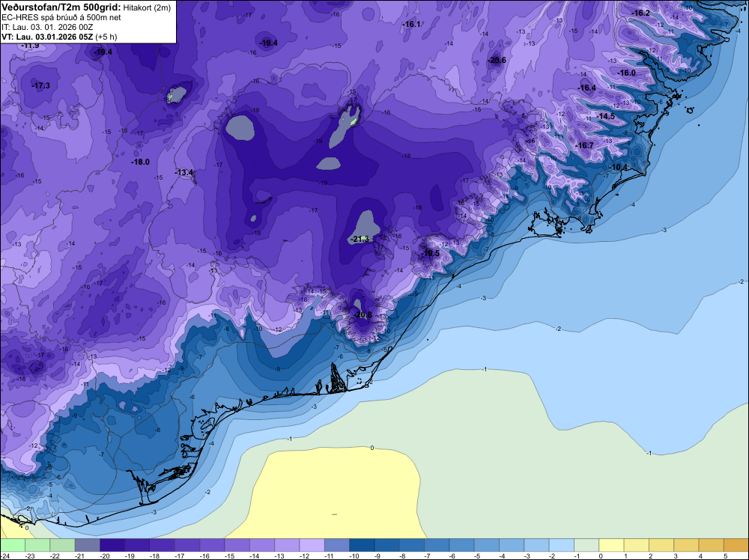The image size is (749, 560).
Task: Pick the dark blue legend swatch above -10
Action: [x=362, y=545]
